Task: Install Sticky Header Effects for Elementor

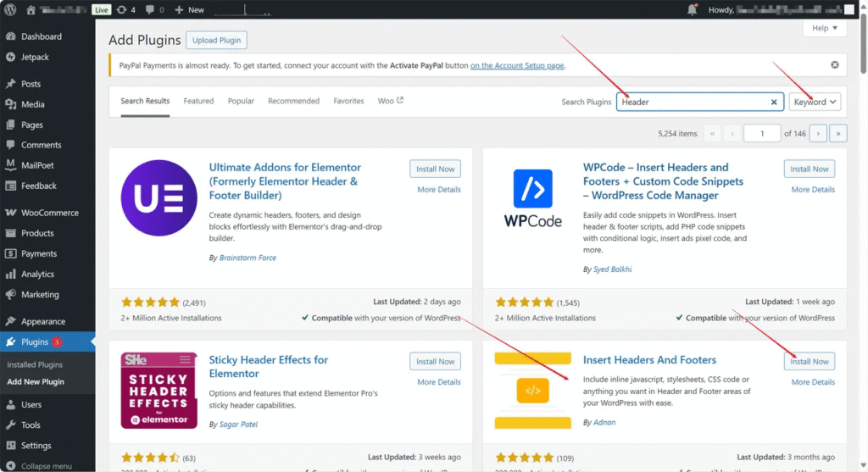Action: coord(435,361)
